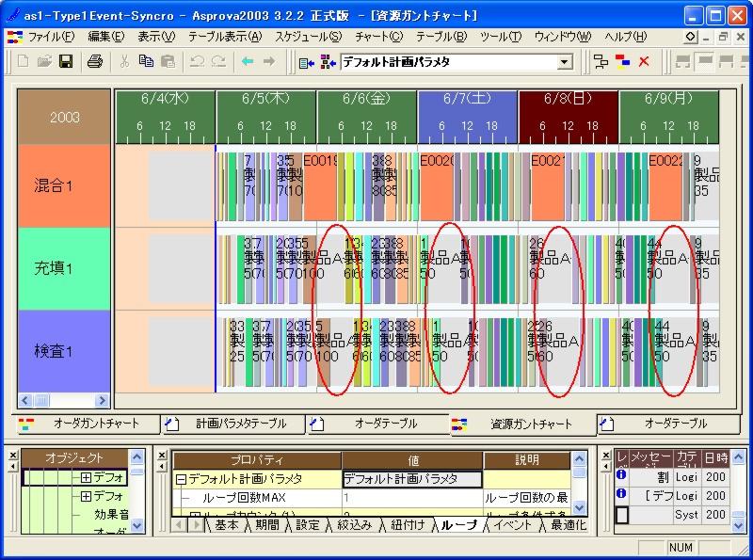Expand the second デフォ node in the object tree
The height and width of the screenshot is (560, 753).
pyautogui.click(x=86, y=496)
